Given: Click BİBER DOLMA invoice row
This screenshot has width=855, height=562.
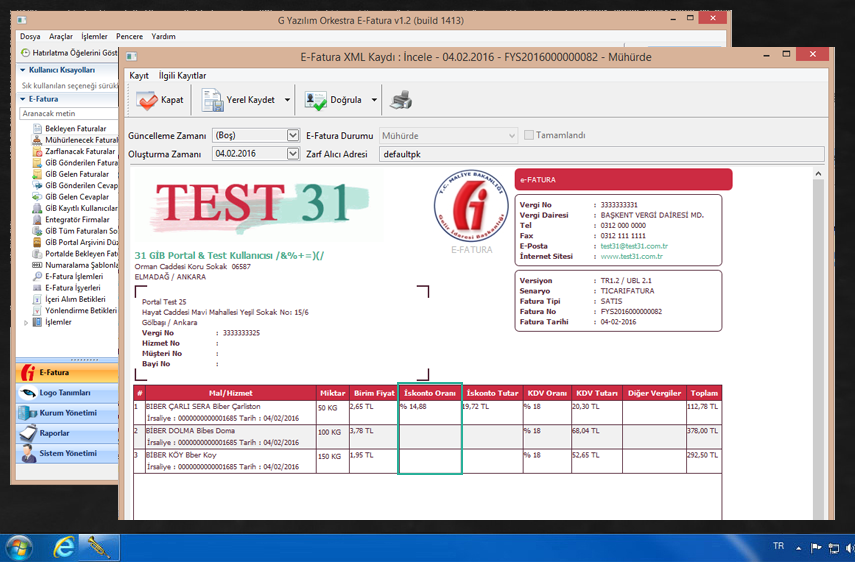Looking at the screenshot, I should tap(428, 437).
